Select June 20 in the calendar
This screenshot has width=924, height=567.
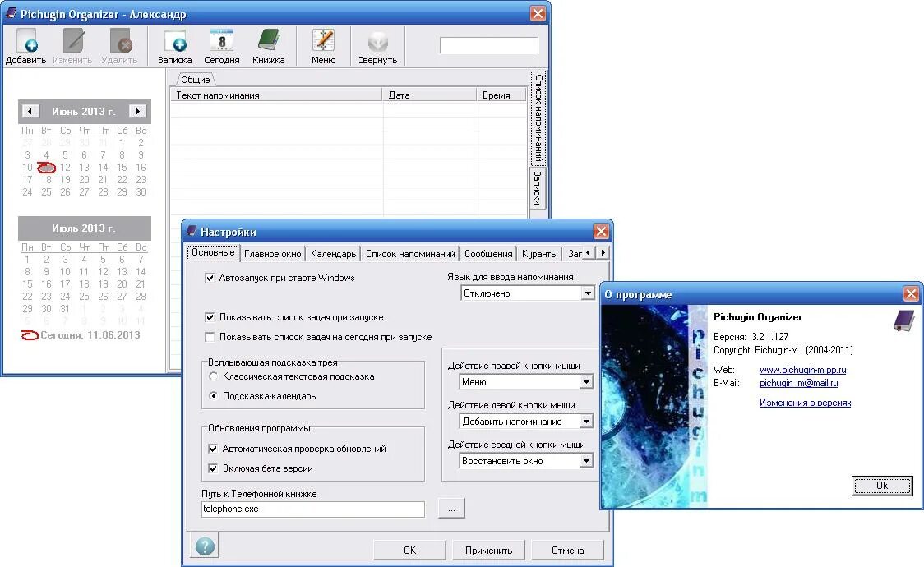point(85,180)
